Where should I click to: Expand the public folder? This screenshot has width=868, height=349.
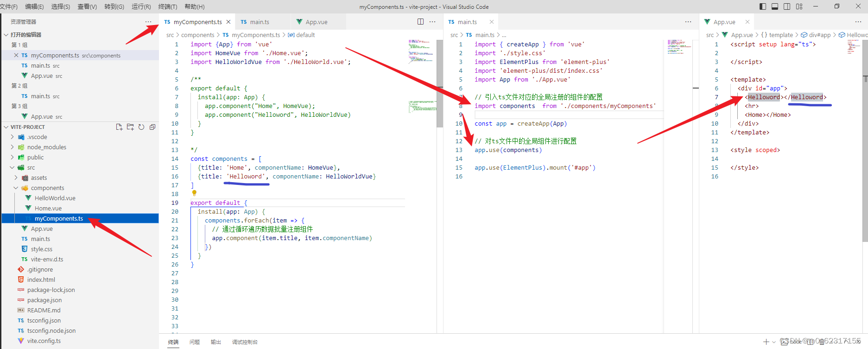tap(12, 158)
